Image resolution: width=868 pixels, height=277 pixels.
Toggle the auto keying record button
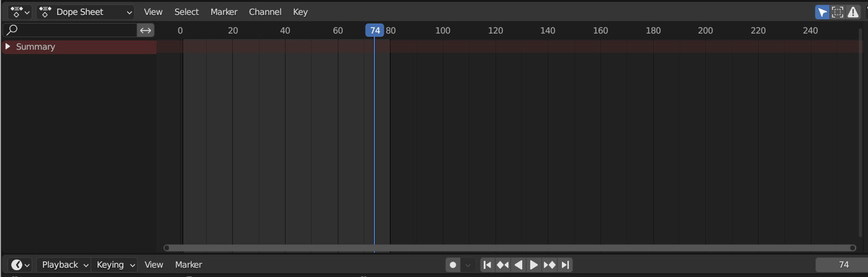tap(453, 265)
